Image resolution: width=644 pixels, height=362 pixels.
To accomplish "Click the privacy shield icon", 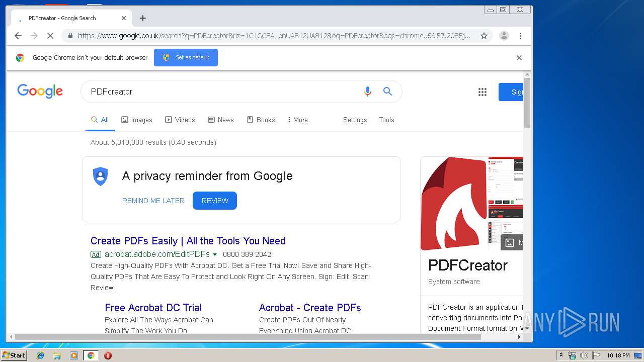I will tap(101, 176).
